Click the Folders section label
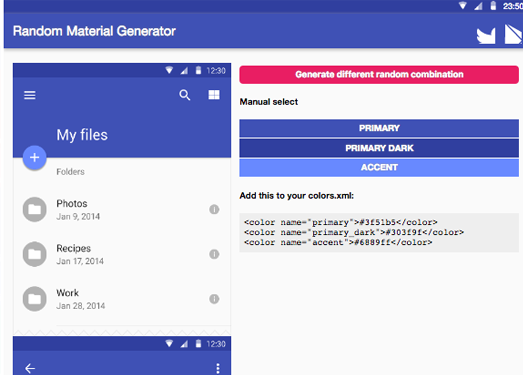Image resolution: width=523 pixels, height=375 pixels. click(70, 172)
